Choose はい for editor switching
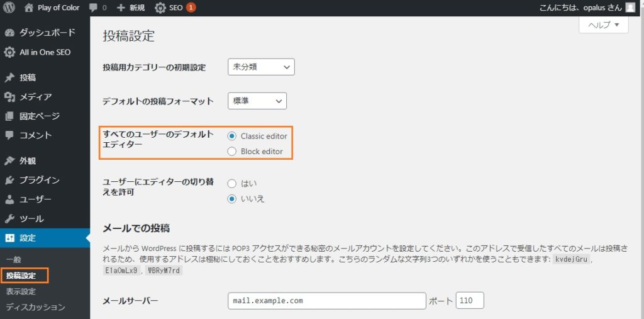The image size is (644, 319). point(231,183)
